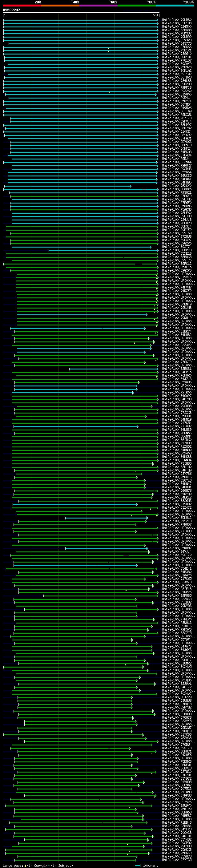Open hit UniRef100_A8MRC3

177,250
